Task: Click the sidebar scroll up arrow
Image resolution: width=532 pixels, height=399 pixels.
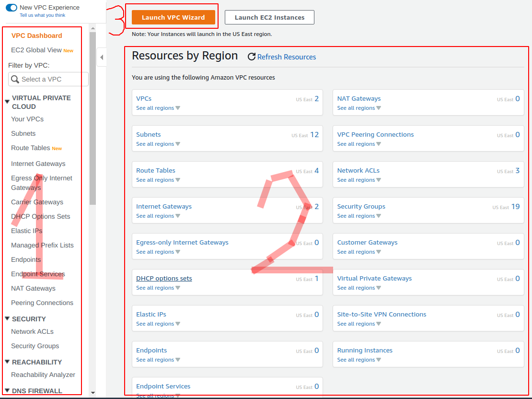Action: [93, 28]
